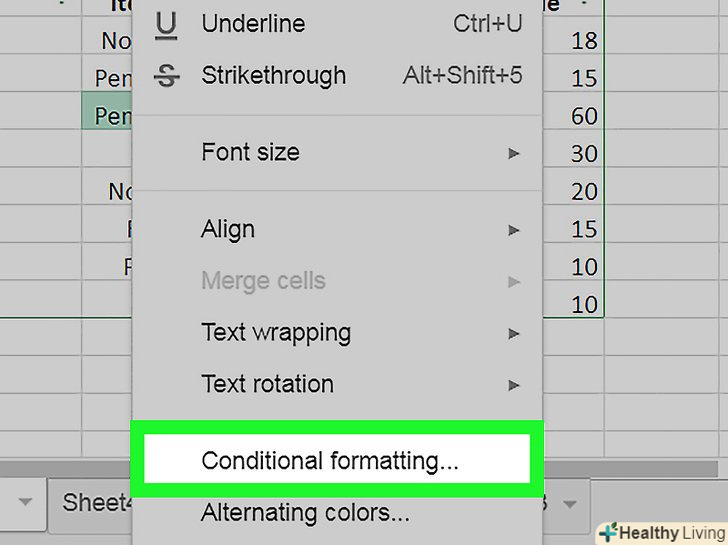Open dropdown arrow left of Sheet4 tab

(x=24, y=502)
